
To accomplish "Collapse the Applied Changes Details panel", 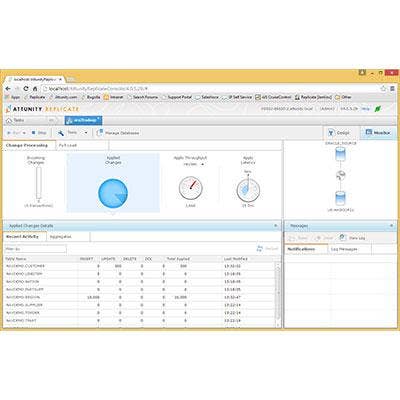I will pos(276,226).
